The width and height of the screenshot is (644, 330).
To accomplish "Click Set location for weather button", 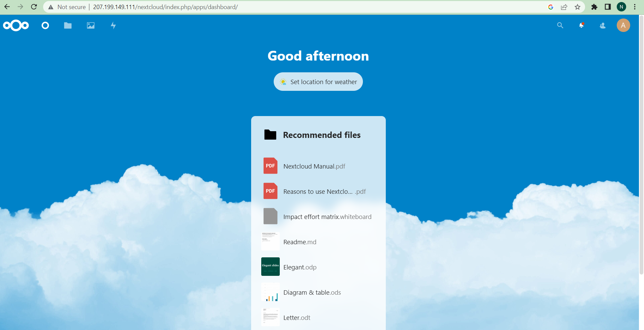I will 318,82.
